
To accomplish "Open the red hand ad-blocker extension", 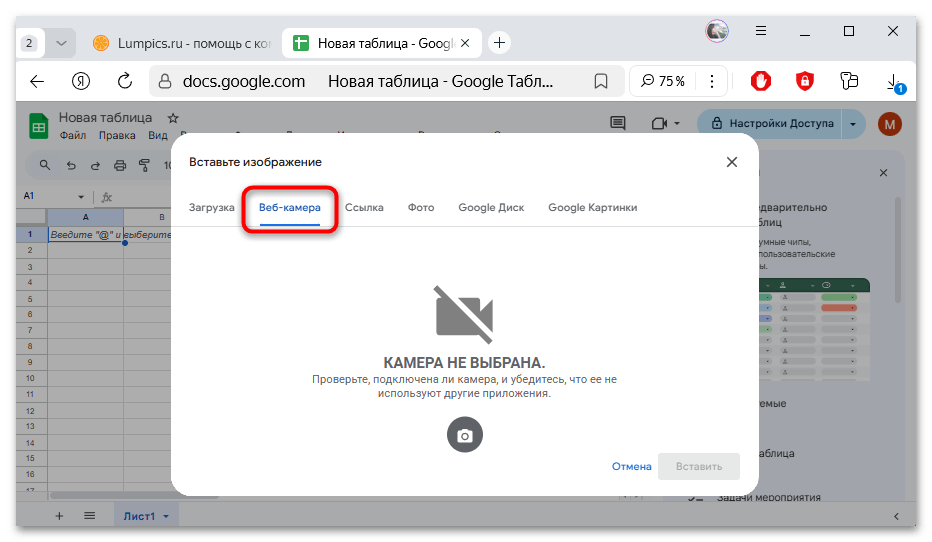I will (x=761, y=81).
